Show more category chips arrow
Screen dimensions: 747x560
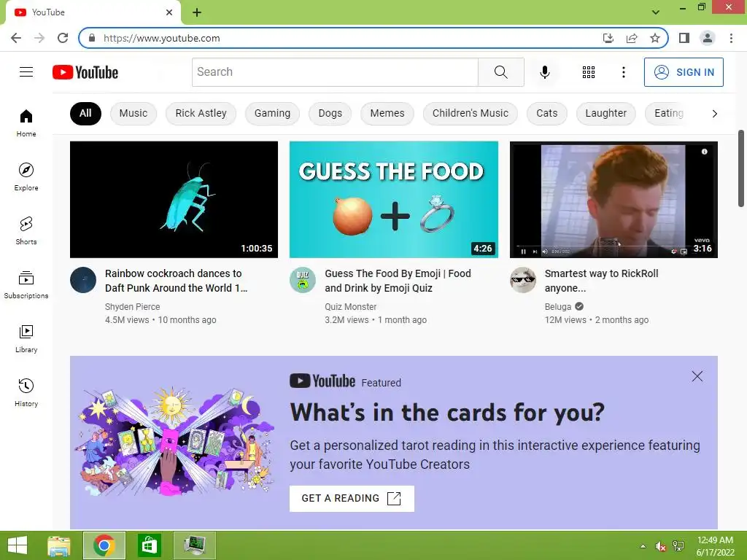(x=714, y=113)
